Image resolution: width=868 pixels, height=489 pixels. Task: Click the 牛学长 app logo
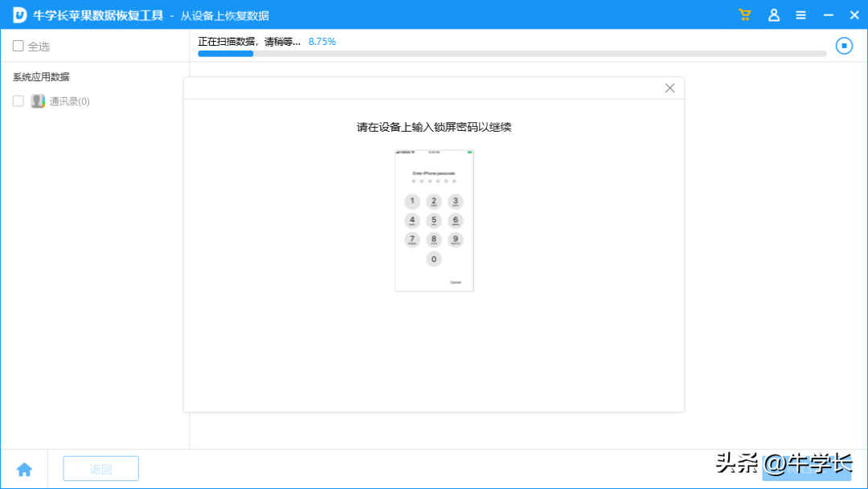pyautogui.click(x=19, y=15)
